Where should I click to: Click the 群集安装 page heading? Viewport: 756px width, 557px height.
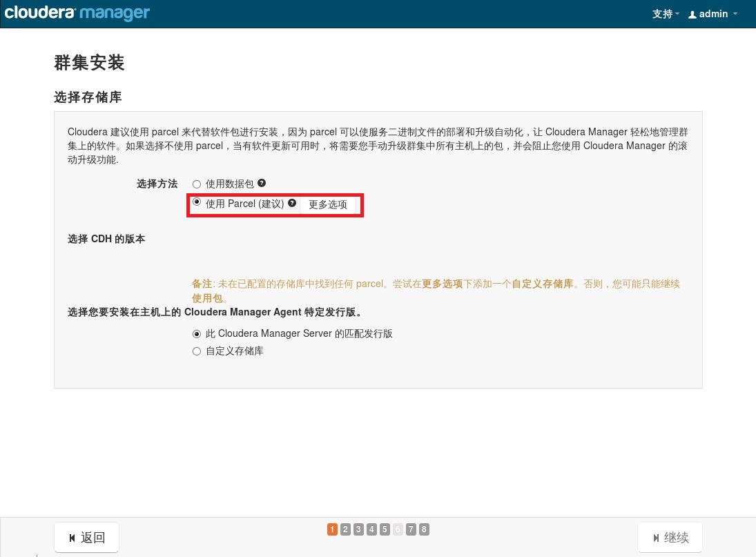[x=89, y=63]
